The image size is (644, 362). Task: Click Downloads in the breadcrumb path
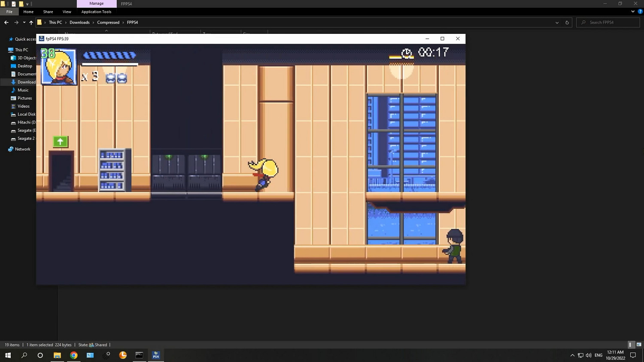79,22
